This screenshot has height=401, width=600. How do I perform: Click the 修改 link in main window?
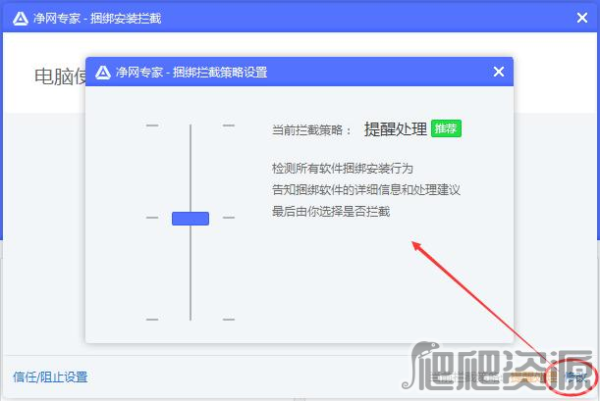pos(576,377)
